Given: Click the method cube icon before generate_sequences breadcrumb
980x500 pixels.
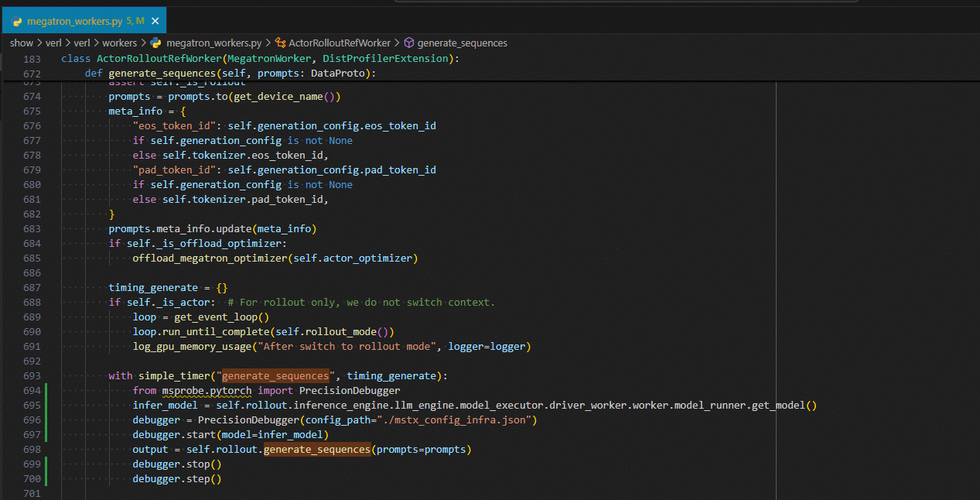Looking at the screenshot, I should pos(409,43).
